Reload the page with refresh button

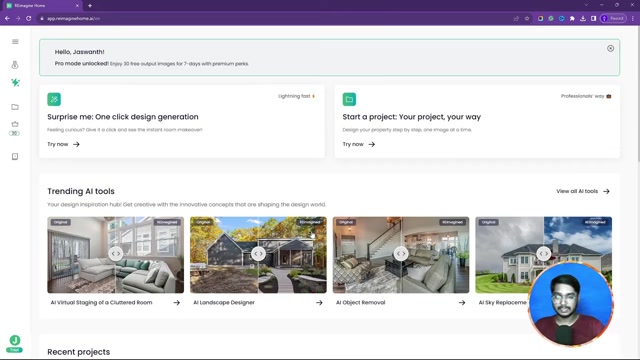[29, 18]
